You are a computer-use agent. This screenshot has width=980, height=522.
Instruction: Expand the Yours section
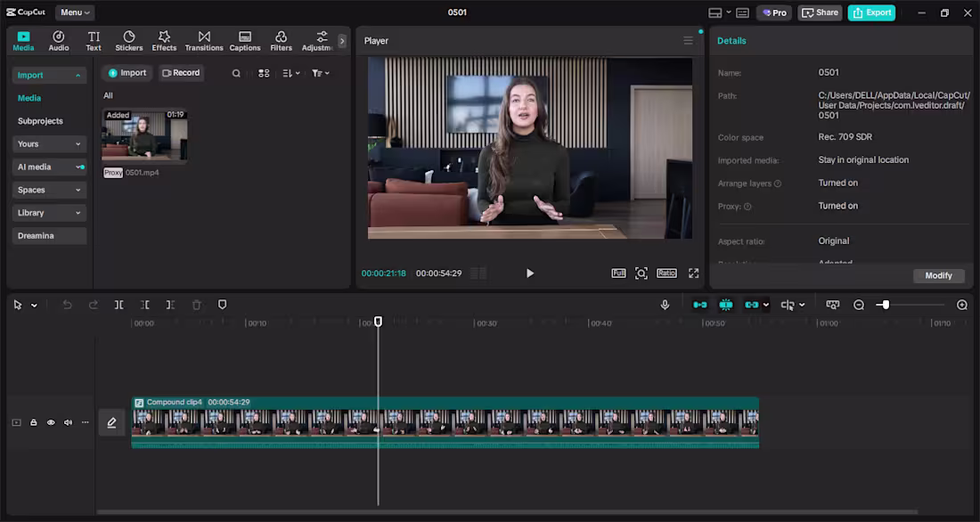click(49, 143)
